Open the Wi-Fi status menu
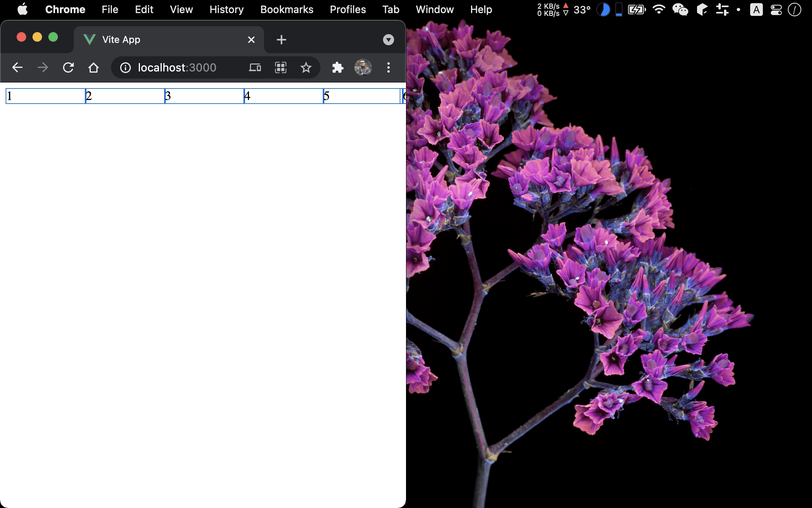 point(659,10)
